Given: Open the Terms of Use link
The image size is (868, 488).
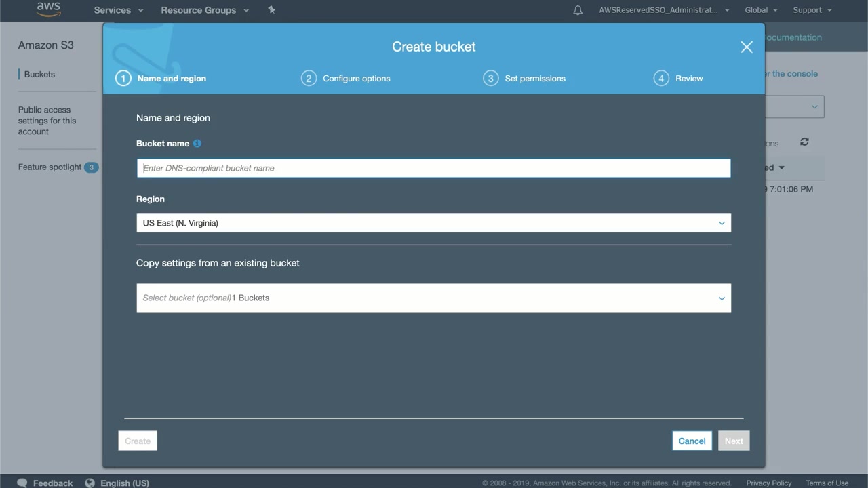Looking at the screenshot, I should coord(827,483).
